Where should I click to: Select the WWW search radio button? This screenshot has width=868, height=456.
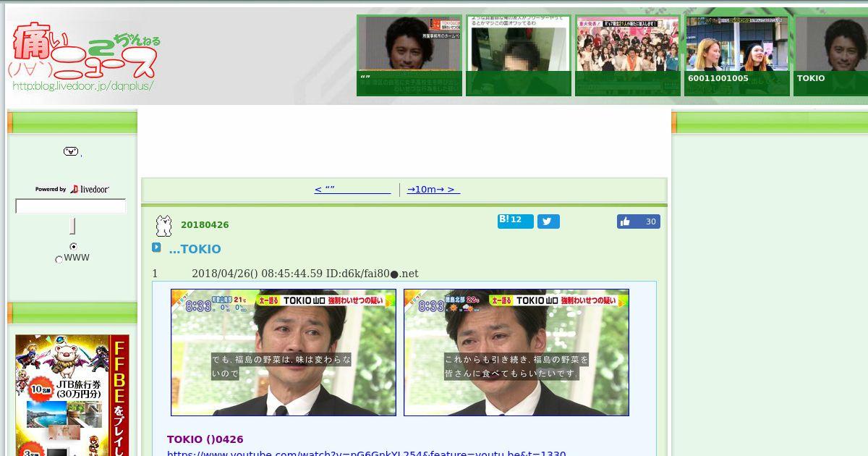(x=59, y=259)
